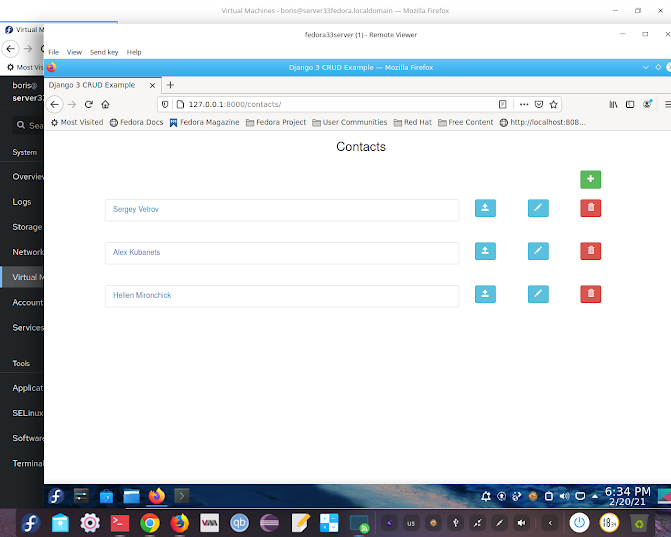Image resolution: width=671 pixels, height=537 pixels.
Task: Go back in the inner Firefox browser
Action: pos(54,104)
